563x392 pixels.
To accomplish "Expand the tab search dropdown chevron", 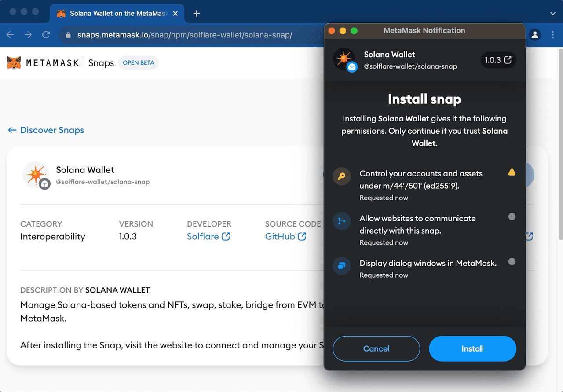I will (553, 14).
